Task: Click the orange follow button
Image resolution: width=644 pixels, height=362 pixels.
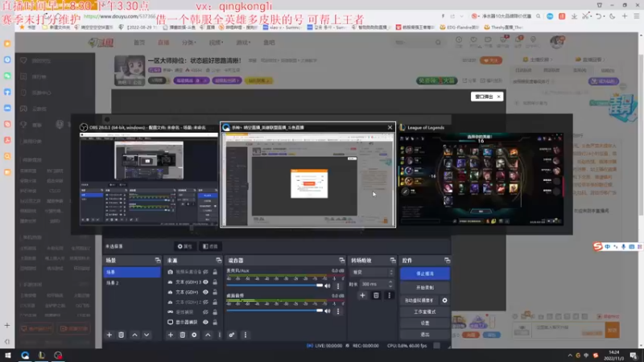Action: 491,60
